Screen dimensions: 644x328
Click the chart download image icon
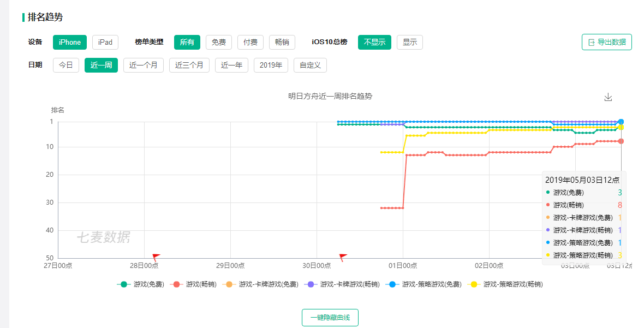tap(608, 97)
